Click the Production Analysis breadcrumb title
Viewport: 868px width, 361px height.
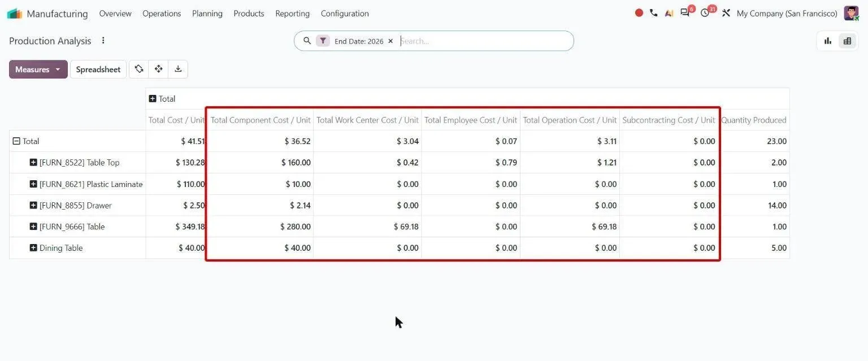coord(50,41)
